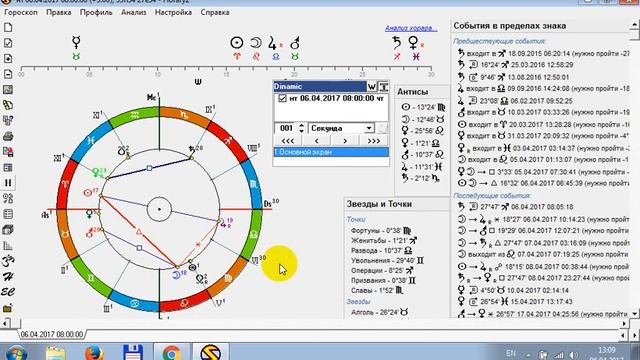Click the icon with blue question mark
The image size is (640, 360).
(x=8, y=121)
